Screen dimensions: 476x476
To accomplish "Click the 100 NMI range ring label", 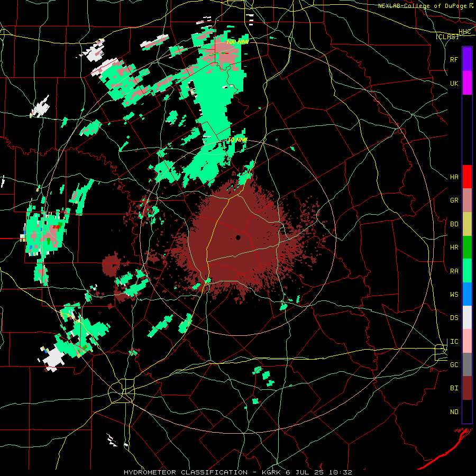I will (x=237, y=42).
